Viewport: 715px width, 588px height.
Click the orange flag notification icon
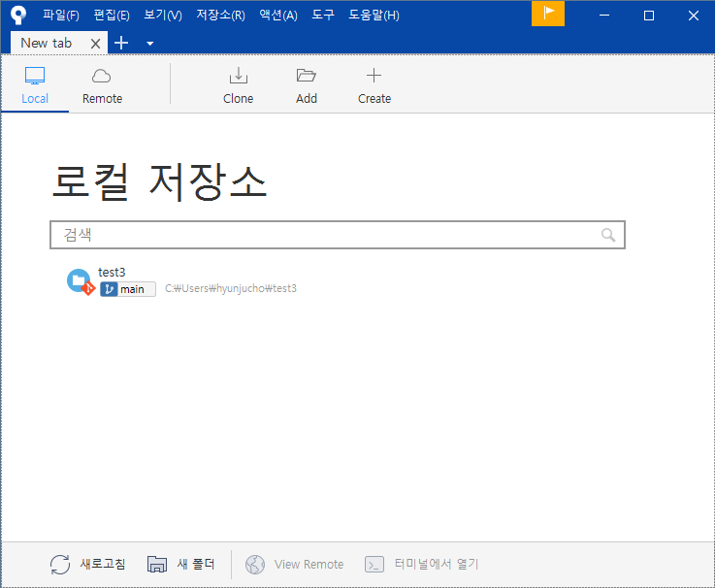click(548, 14)
